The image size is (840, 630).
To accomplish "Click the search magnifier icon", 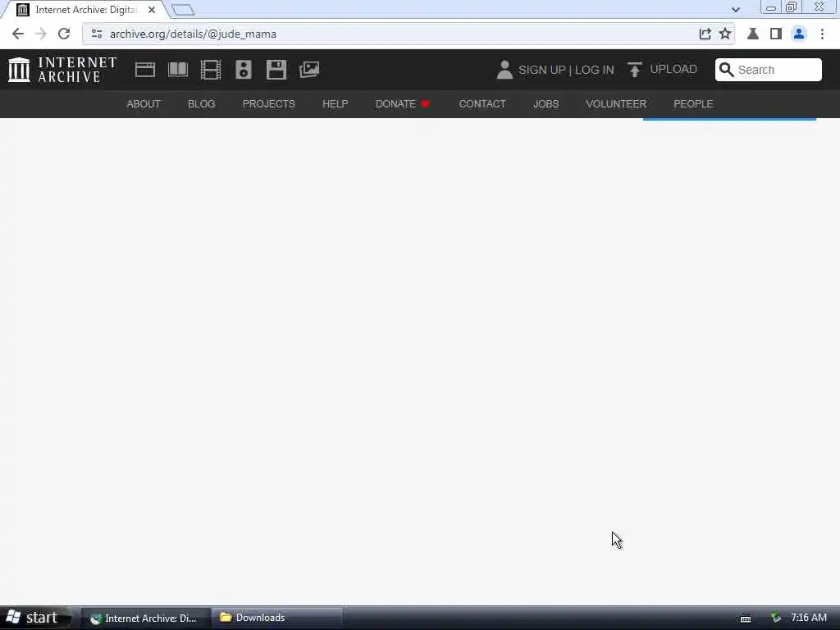I will pos(727,70).
